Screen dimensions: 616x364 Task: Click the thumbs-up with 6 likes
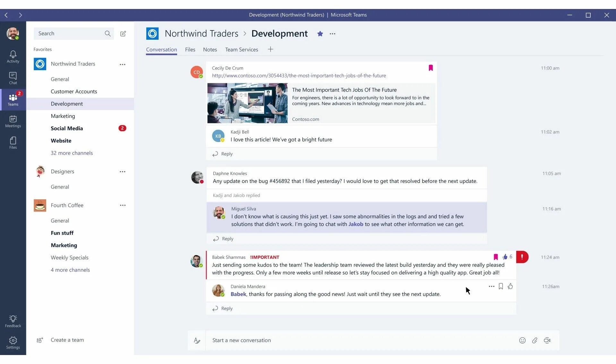pos(507,257)
